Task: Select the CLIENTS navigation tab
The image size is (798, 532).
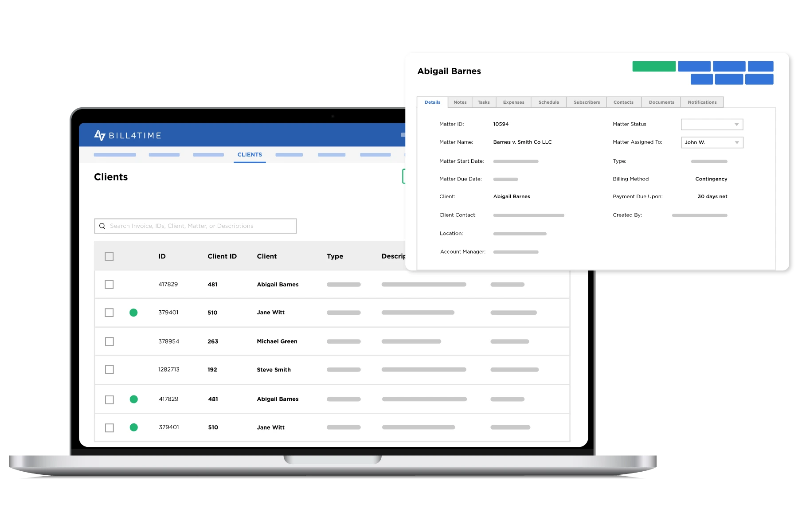Action: [x=250, y=155]
